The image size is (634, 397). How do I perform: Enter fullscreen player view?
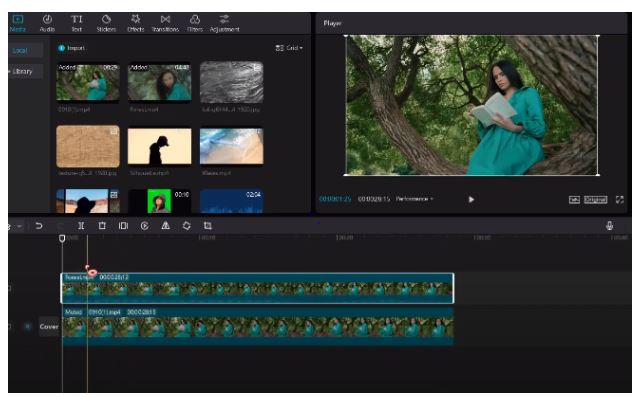619,199
